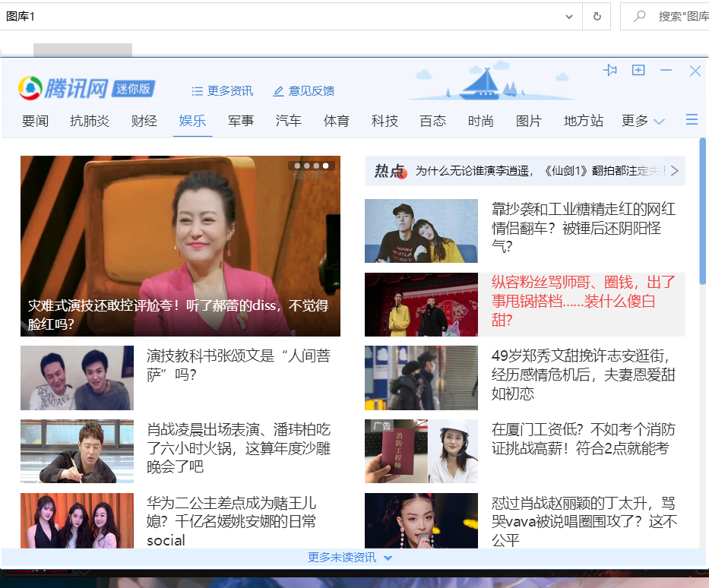The image size is (709, 588).
Task: Open the 消防证挑战高薪 ad headline
Action: 584,439
